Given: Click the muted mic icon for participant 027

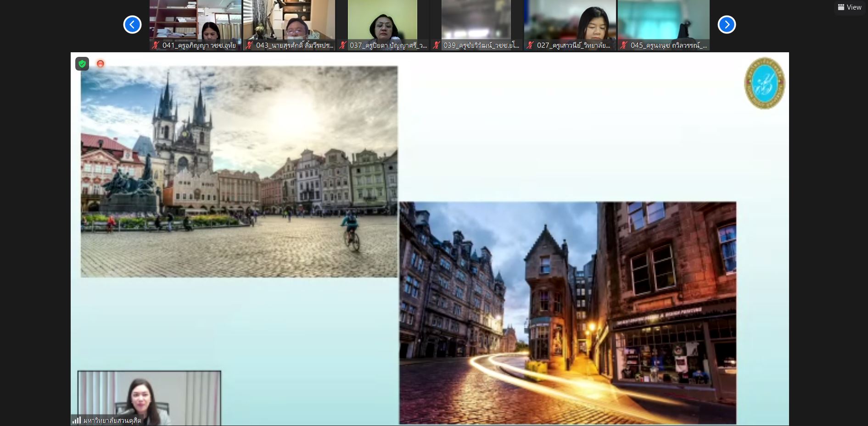Looking at the screenshot, I should 530,45.
